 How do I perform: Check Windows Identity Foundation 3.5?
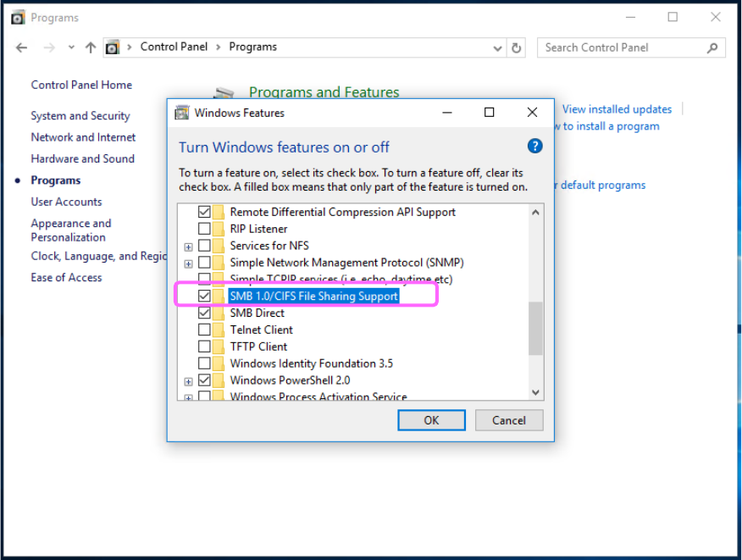[x=204, y=363]
